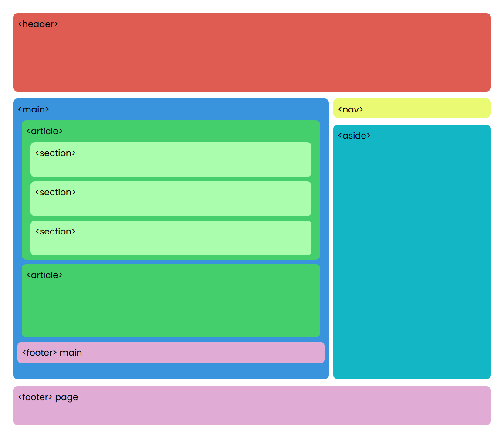The width and height of the screenshot is (504, 438).
Task: Click the <article> label in the top article
Action: (x=44, y=131)
